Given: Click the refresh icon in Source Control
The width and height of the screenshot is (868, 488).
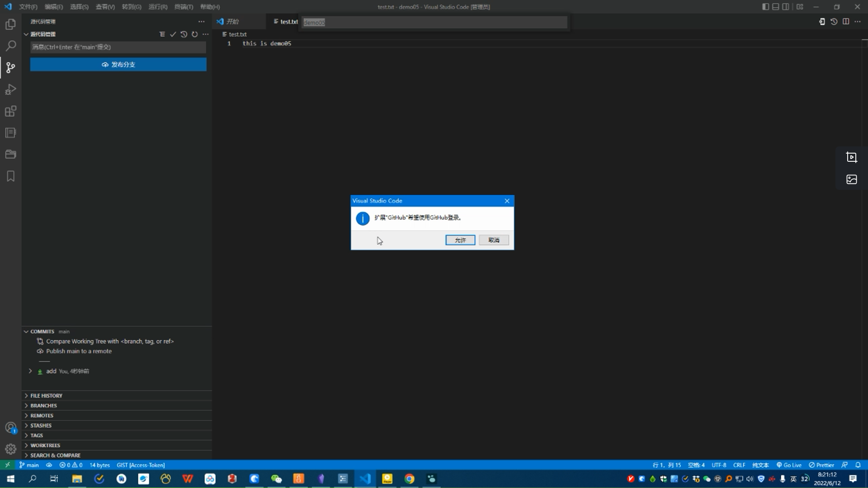Looking at the screenshot, I should click(x=194, y=34).
